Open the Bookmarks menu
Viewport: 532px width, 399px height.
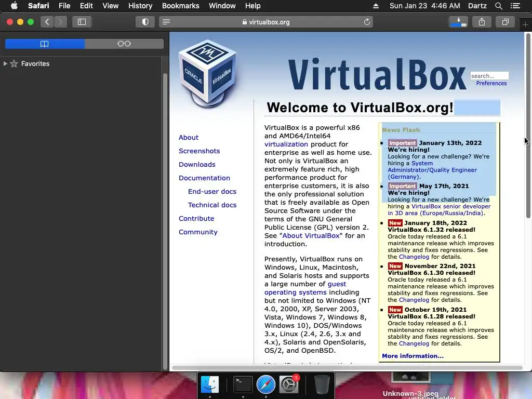pos(180,6)
